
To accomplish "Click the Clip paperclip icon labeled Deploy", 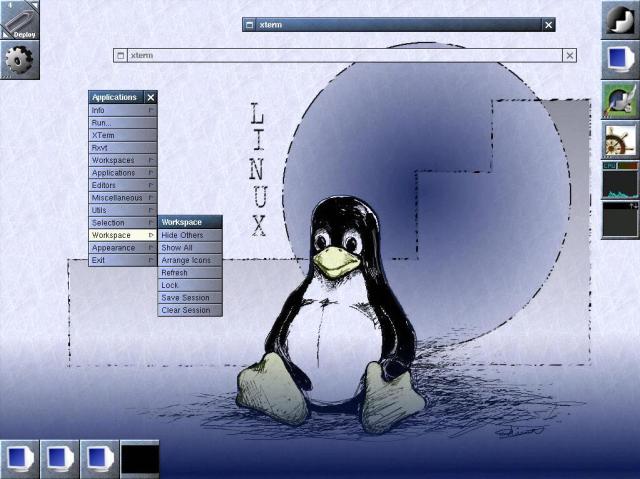I will 19,19.
